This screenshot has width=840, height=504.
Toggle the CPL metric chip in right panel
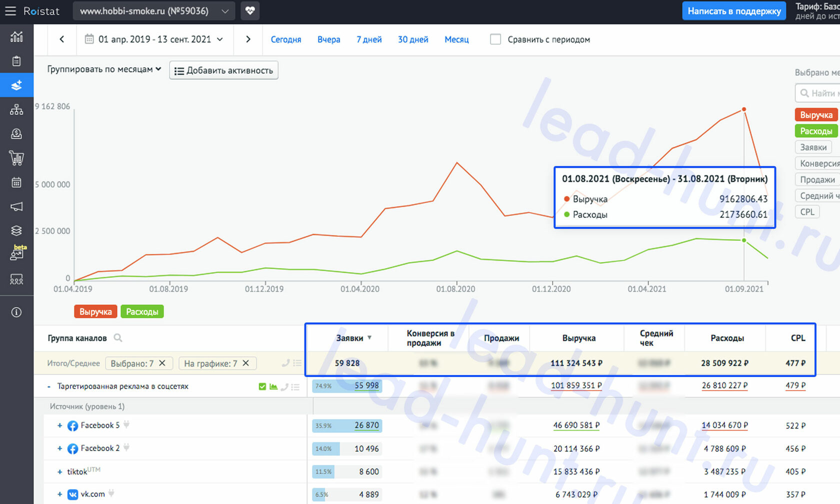[x=807, y=212]
